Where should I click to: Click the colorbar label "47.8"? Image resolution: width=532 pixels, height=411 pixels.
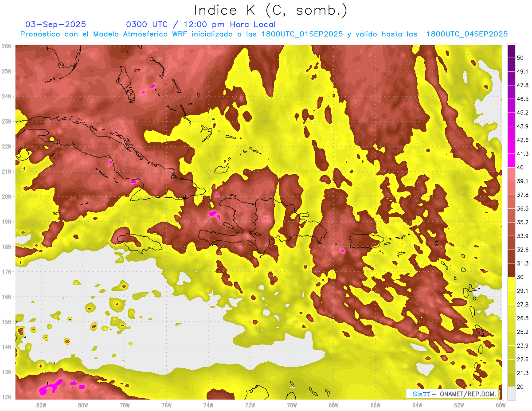(523, 85)
